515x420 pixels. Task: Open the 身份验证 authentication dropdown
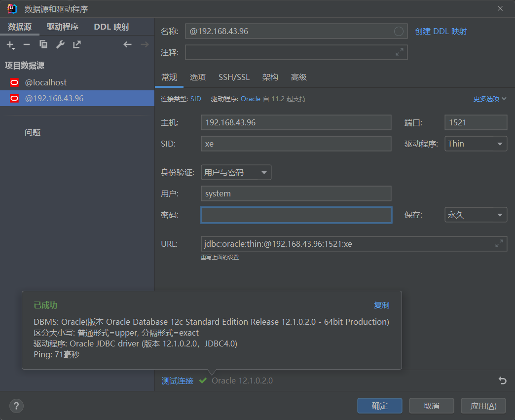(236, 172)
